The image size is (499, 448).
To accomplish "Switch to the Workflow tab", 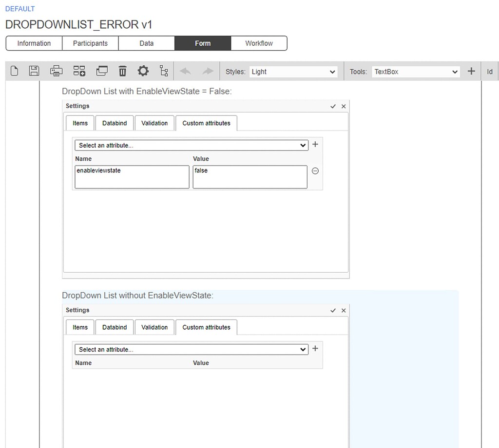I will [x=259, y=43].
